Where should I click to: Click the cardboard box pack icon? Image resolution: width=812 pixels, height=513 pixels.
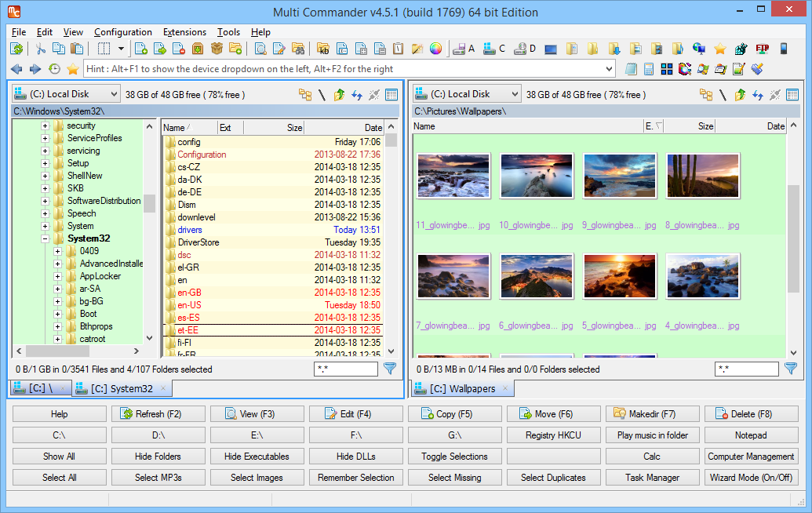click(217, 49)
